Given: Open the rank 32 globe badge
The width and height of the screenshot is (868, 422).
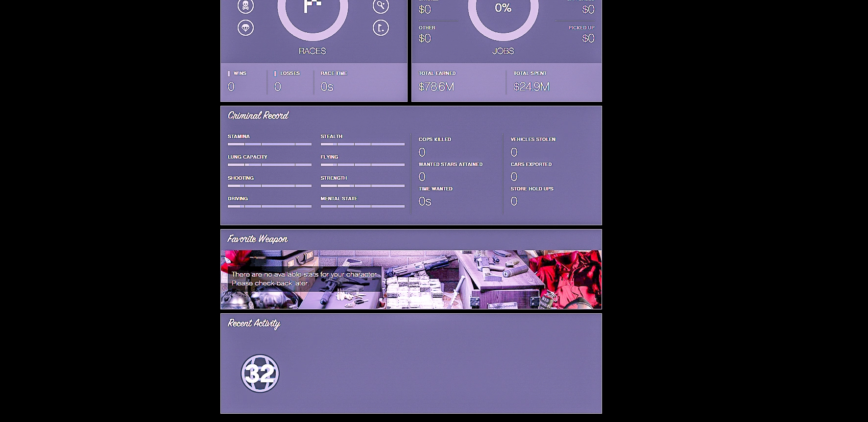Looking at the screenshot, I should pyautogui.click(x=260, y=374).
